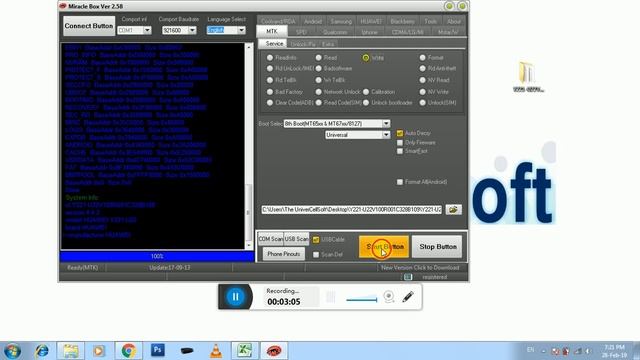Image resolution: width=640 pixels, height=360 pixels.
Task: Select the Read radio option
Action: point(318,58)
